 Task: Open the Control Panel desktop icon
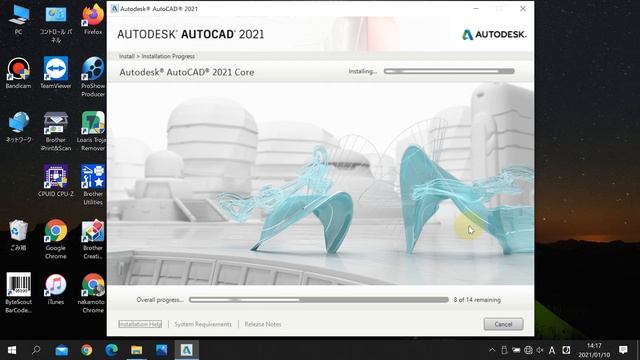point(56,23)
